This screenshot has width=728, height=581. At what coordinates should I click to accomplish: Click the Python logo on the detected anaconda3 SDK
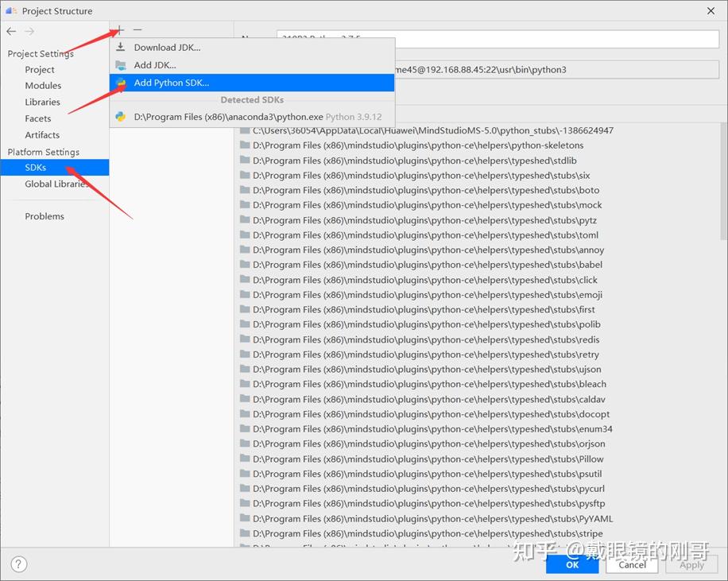tap(121, 116)
